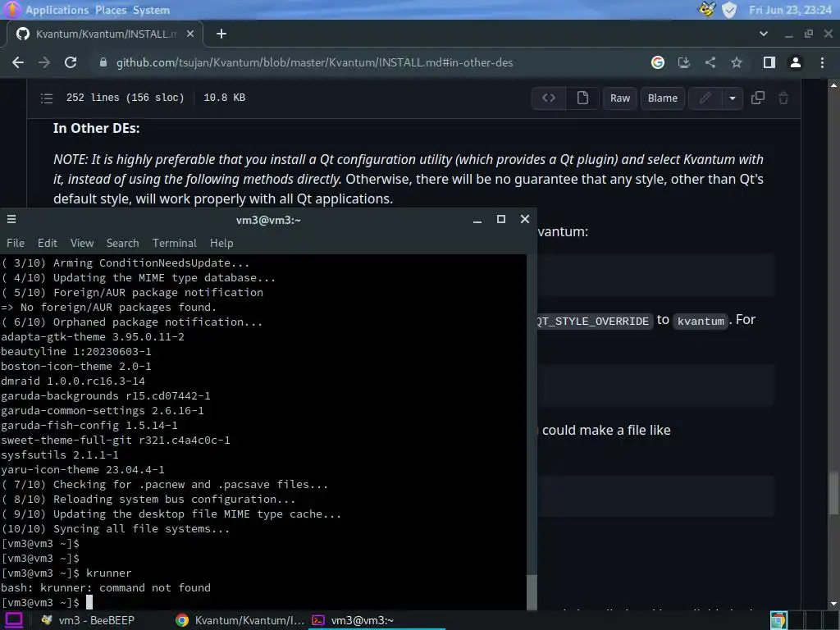Open the terminal Help menu
Screen dimensions: 840x630
coord(221,243)
